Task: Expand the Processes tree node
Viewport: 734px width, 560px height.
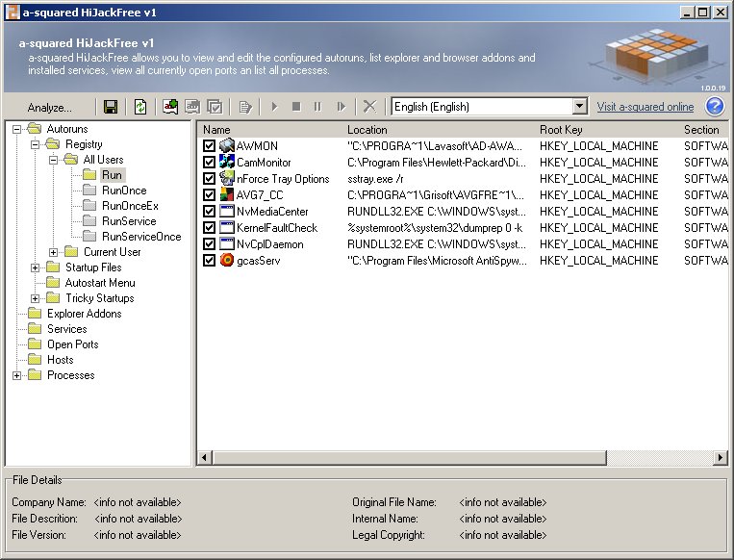Action: [x=17, y=375]
